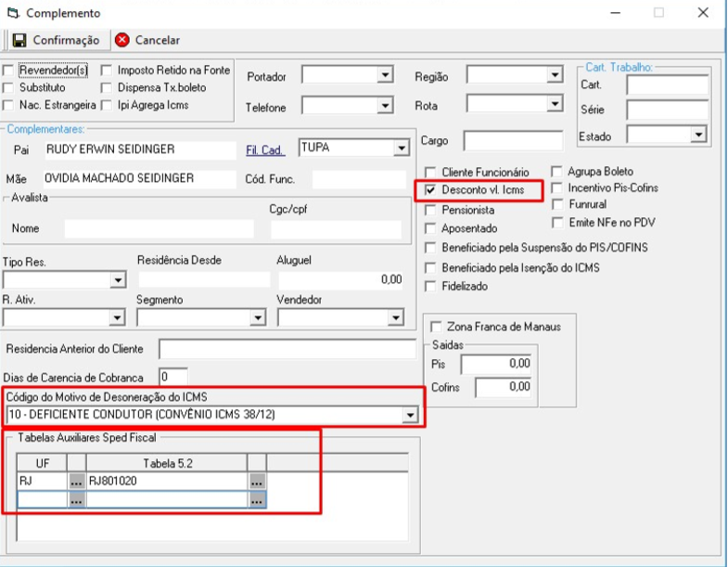Click the Tabela 5.2 column header
Viewport: 728px width, 567px height.
pos(167,463)
